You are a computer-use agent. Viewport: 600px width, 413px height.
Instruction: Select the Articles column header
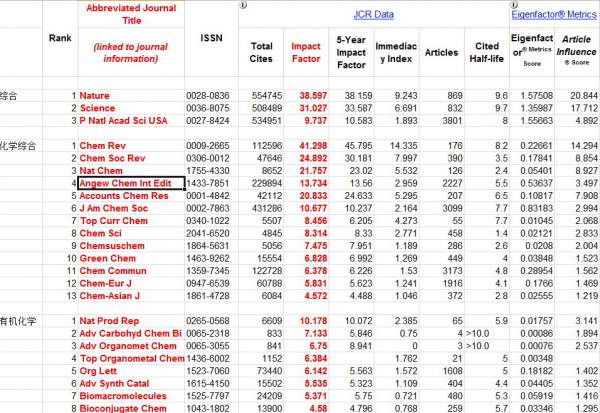pos(442,52)
